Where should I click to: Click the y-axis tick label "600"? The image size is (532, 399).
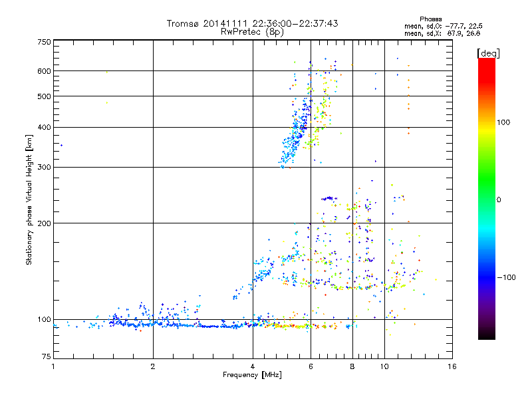tap(44, 71)
